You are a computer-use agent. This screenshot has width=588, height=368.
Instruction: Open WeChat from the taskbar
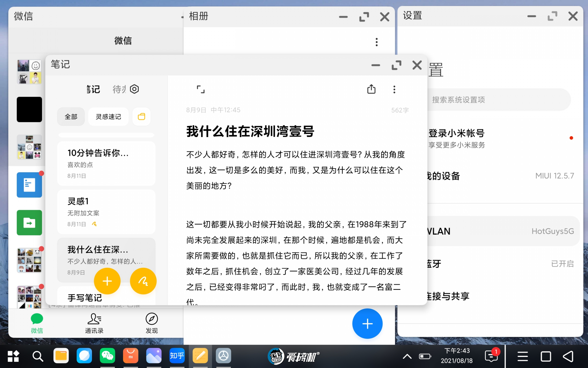(107, 356)
